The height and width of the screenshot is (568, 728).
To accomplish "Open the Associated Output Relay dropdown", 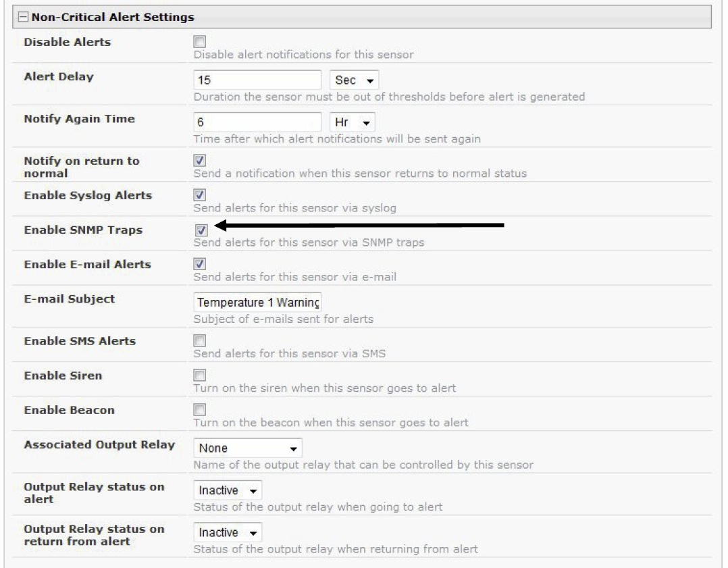I will coord(248,448).
